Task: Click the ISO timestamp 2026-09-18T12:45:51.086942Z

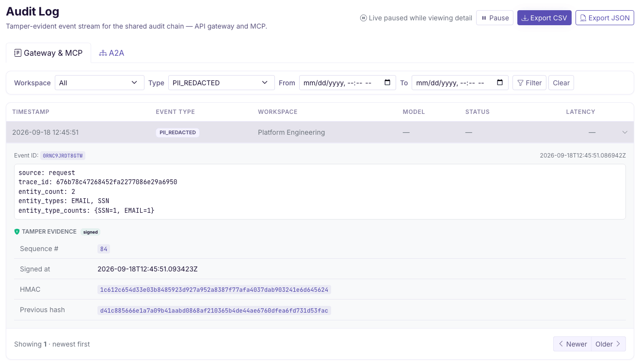Action: (x=583, y=156)
